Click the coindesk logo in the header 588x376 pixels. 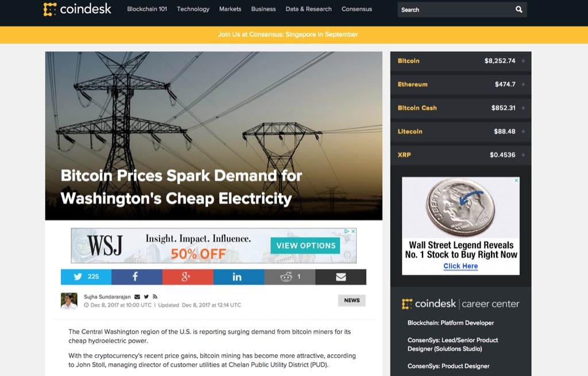[78, 9]
